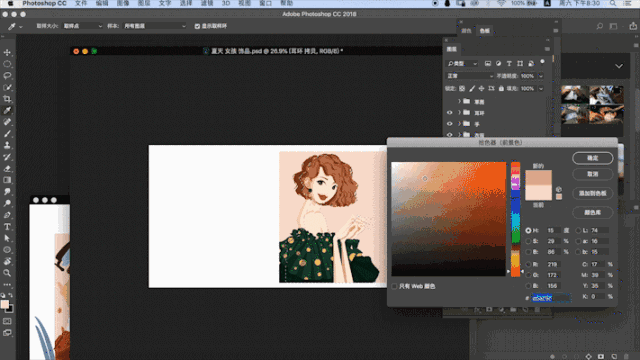Select the Crop tool
Image resolution: width=640 pixels, height=360 pixels.
pyautogui.click(x=7, y=99)
